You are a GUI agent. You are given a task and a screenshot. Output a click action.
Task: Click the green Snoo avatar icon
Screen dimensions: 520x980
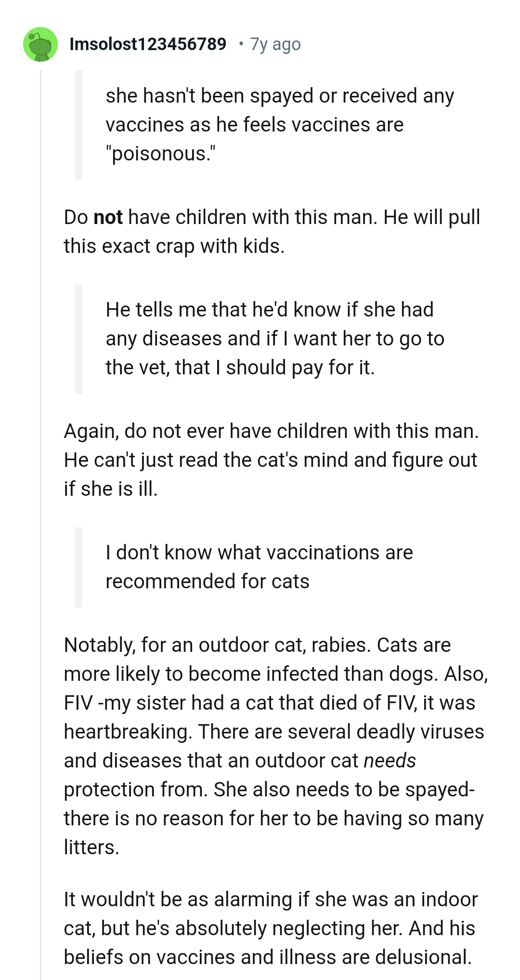tap(40, 44)
